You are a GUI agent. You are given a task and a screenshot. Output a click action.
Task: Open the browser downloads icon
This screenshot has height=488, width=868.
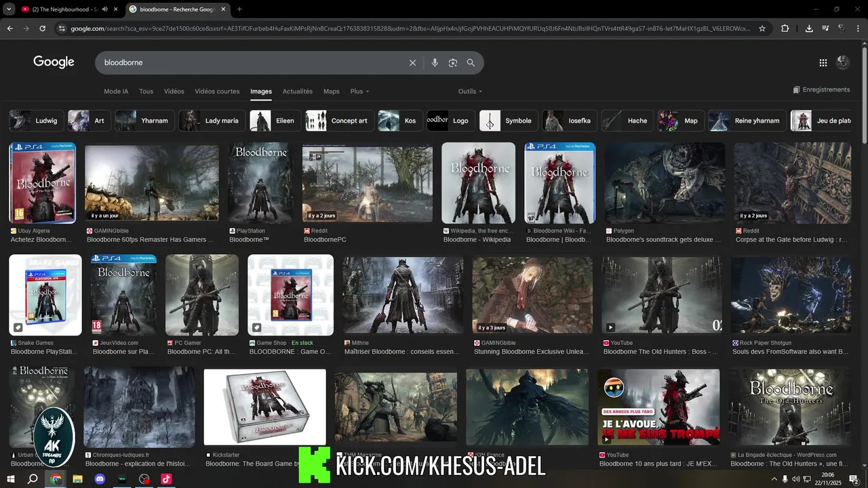pos(809,28)
